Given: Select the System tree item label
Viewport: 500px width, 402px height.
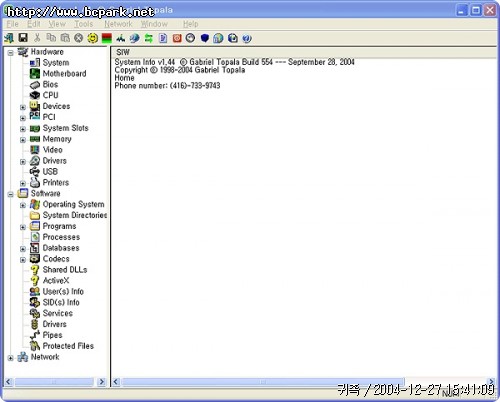Looking at the screenshot, I should coord(56,63).
